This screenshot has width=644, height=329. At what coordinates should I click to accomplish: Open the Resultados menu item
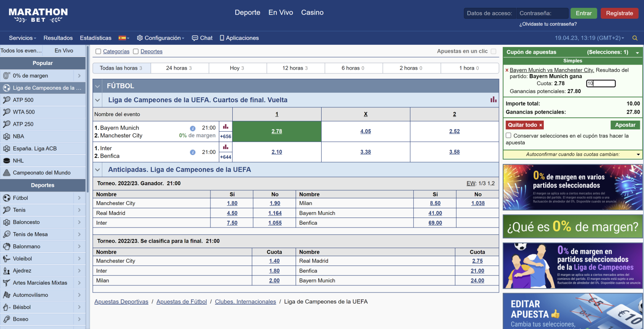coord(58,38)
